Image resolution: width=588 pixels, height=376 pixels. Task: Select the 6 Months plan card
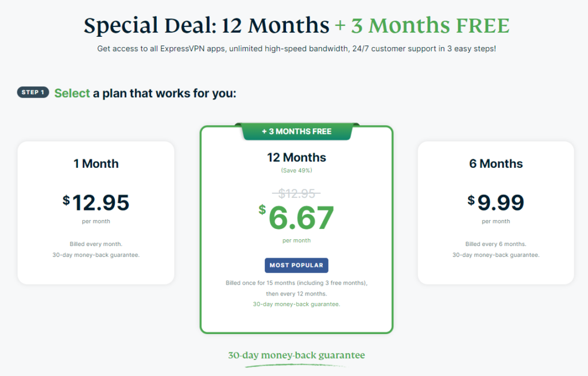pos(496,213)
